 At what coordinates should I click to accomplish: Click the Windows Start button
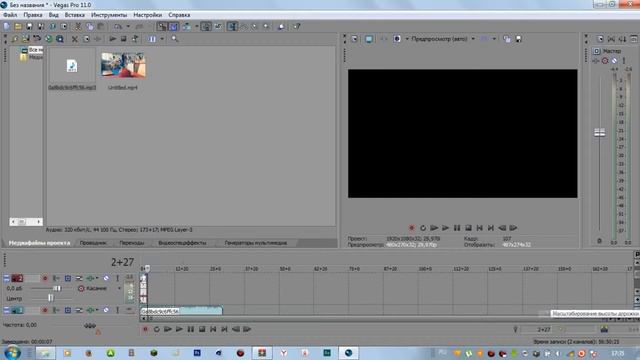coord(12,353)
